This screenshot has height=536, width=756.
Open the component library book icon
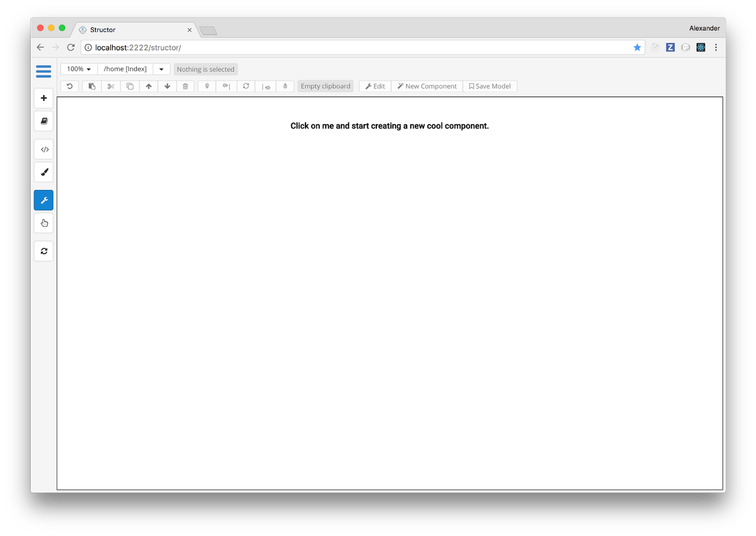click(44, 121)
